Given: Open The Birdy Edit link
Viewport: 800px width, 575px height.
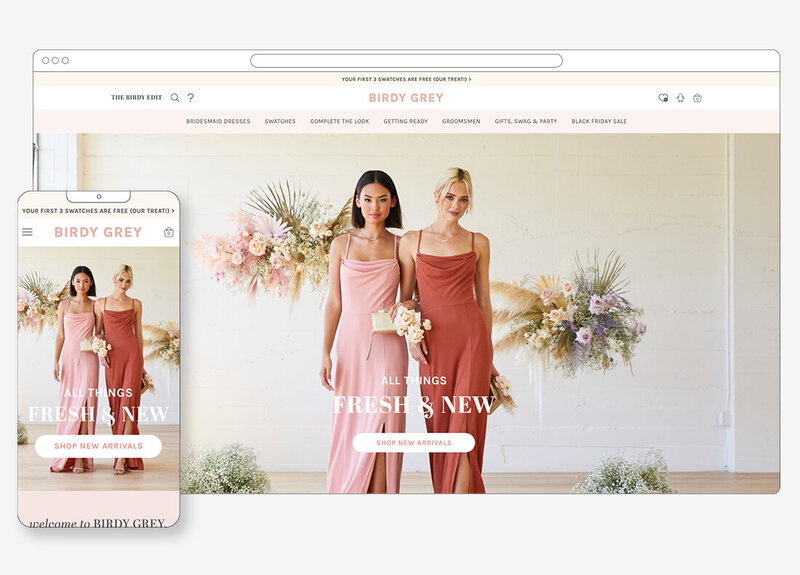Looking at the screenshot, I should [x=136, y=98].
